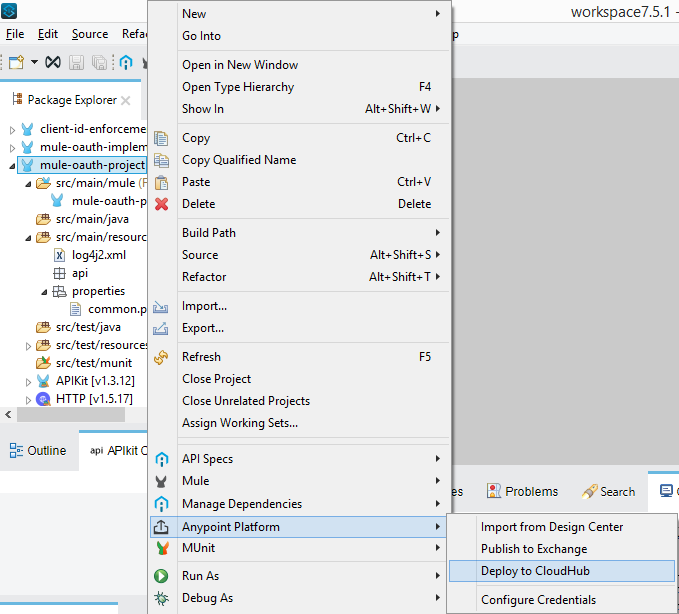
Task: Click the common properties file entry
Action: point(117,309)
